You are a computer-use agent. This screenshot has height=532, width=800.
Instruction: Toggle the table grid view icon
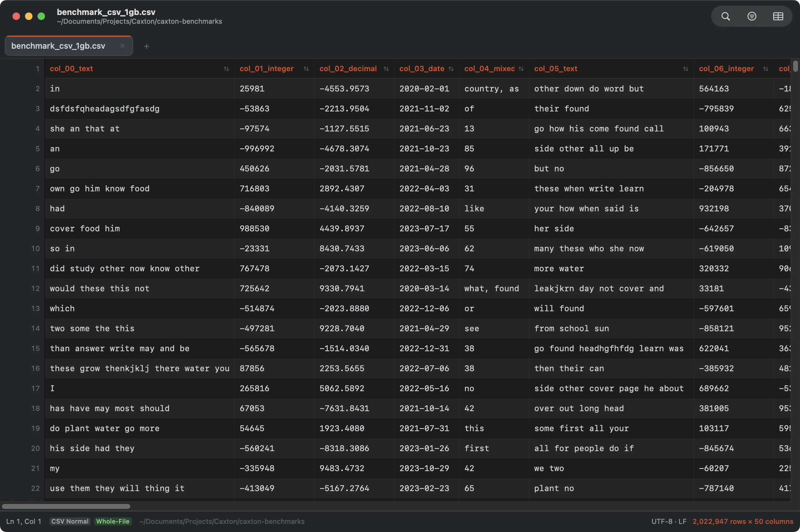778,16
